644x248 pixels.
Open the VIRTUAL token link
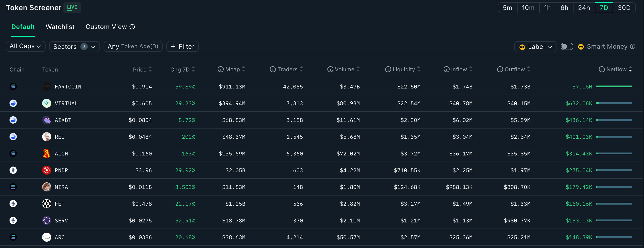click(66, 103)
